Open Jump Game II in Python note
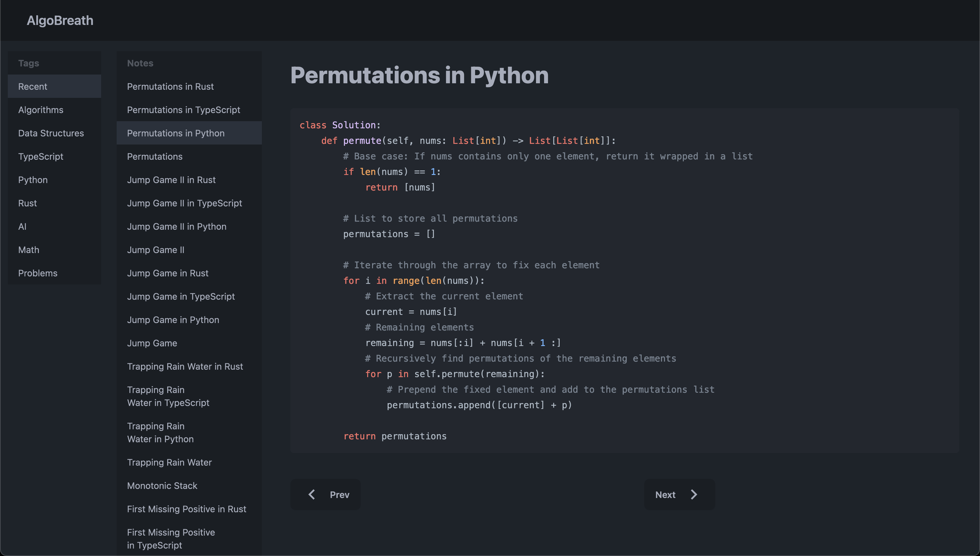980x556 pixels. (176, 226)
